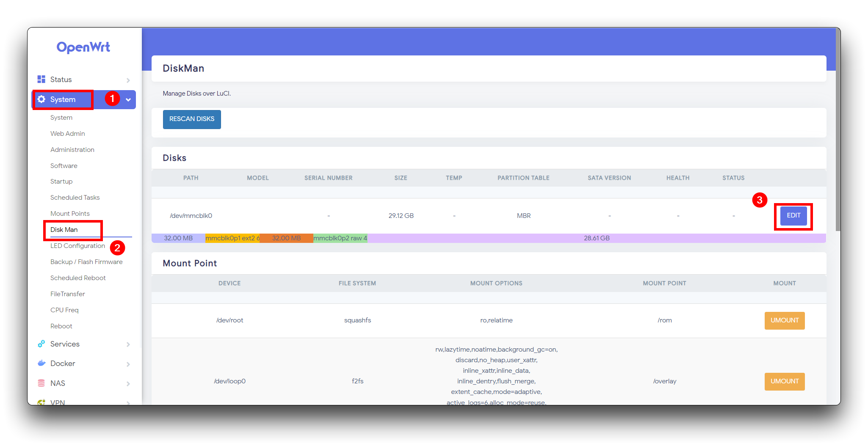
Task: Expand the Docker menu chevron
Action: pos(128,364)
